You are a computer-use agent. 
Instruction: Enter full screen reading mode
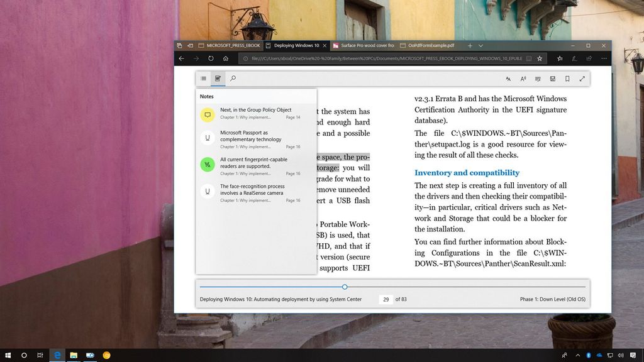coord(582,79)
